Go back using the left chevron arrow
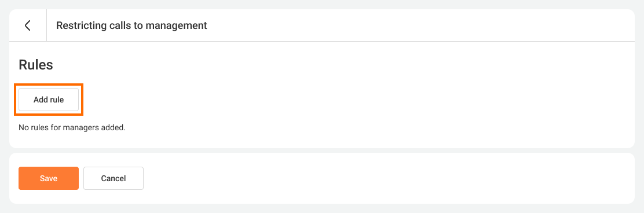The image size is (644, 213). pyautogui.click(x=28, y=25)
